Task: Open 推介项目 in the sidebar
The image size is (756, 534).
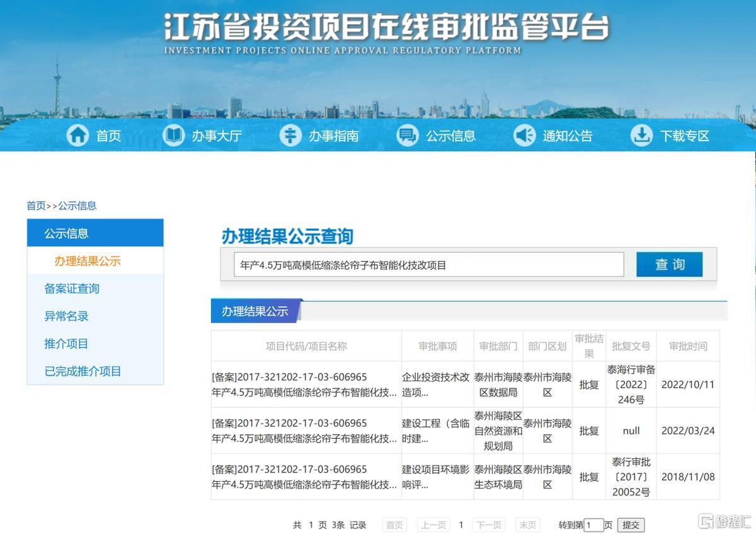Action: [x=66, y=344]
